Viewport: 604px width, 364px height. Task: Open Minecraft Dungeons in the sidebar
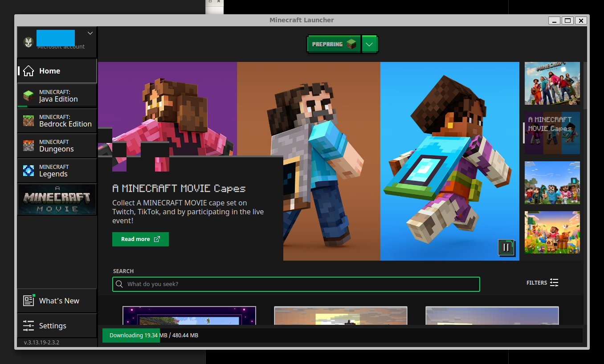(x=57, y=146)
